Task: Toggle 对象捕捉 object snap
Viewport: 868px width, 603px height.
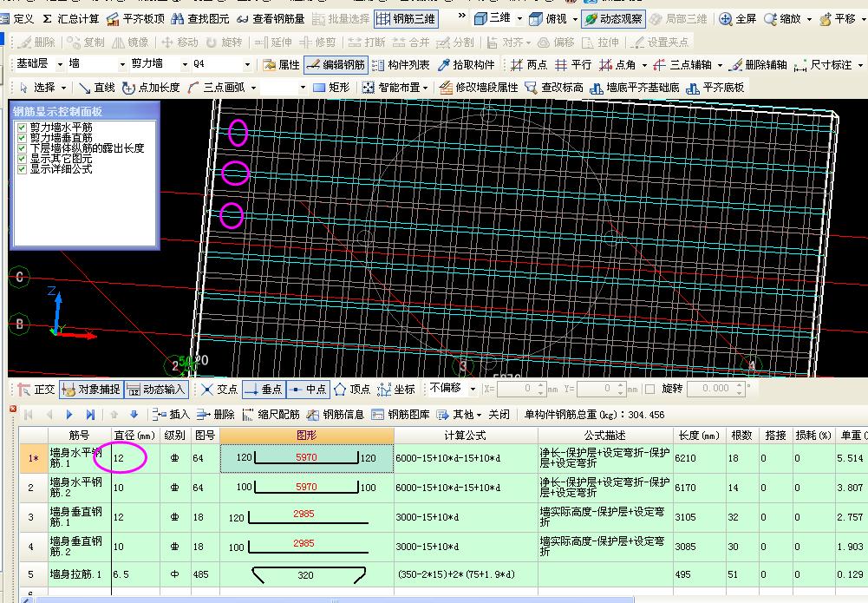Action: pos(91,390)
